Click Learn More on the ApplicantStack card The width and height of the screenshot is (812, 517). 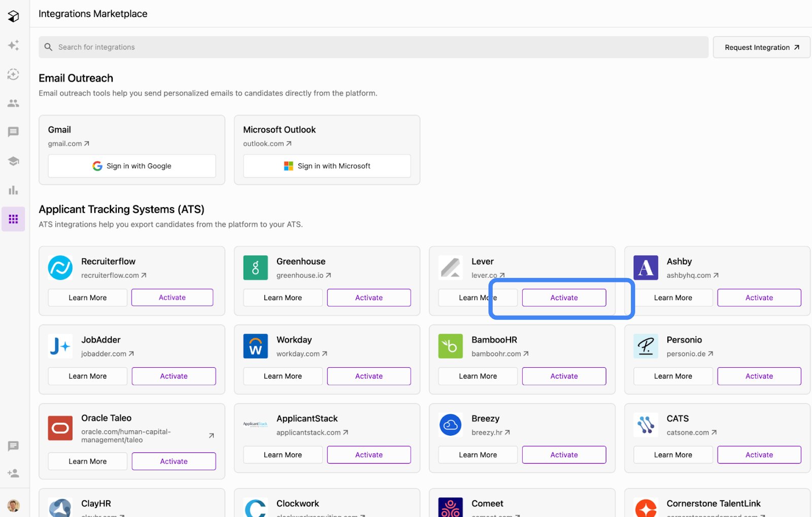[283, 455]
